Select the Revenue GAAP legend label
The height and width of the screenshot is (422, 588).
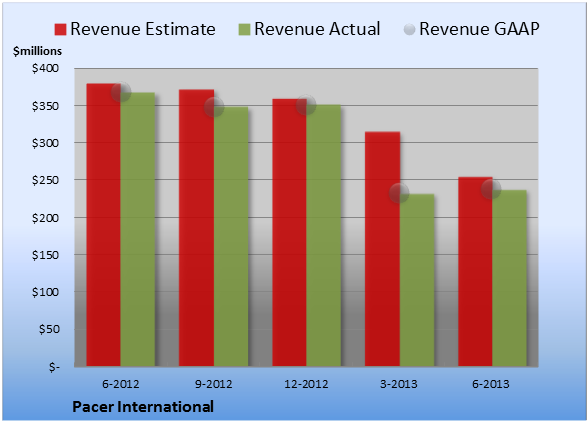click(480, 29)
